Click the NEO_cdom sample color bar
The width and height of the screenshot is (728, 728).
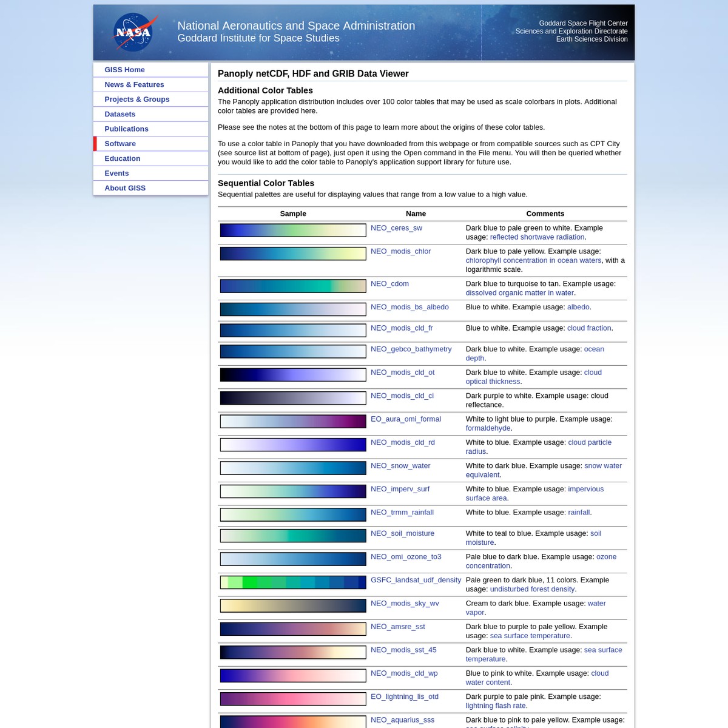click(x=293, y=286)
